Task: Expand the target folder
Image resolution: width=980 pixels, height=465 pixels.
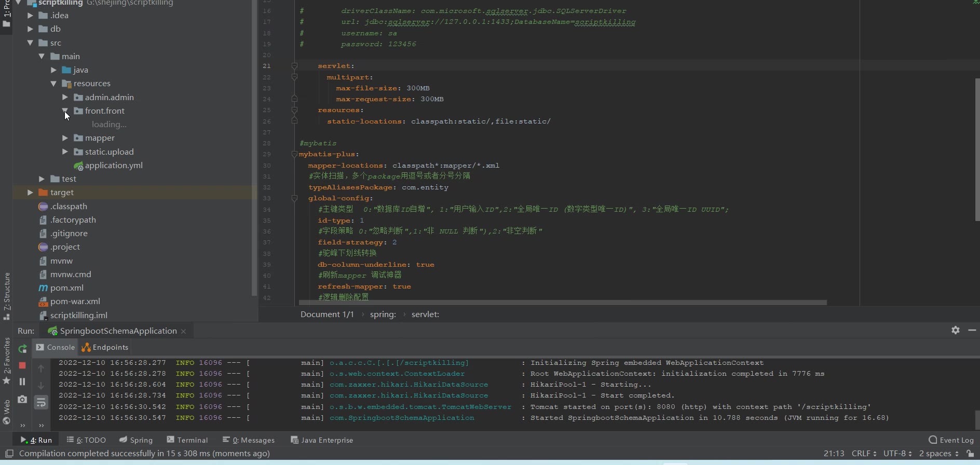Action: [x=30, y=193]
